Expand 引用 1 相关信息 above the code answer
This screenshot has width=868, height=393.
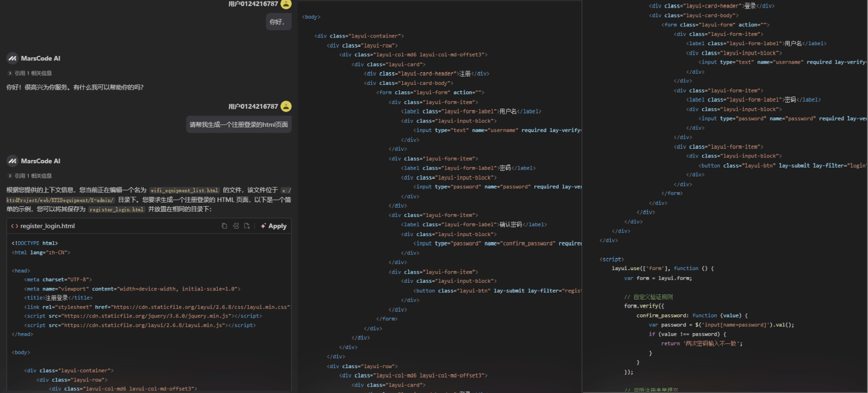point(30,176)
